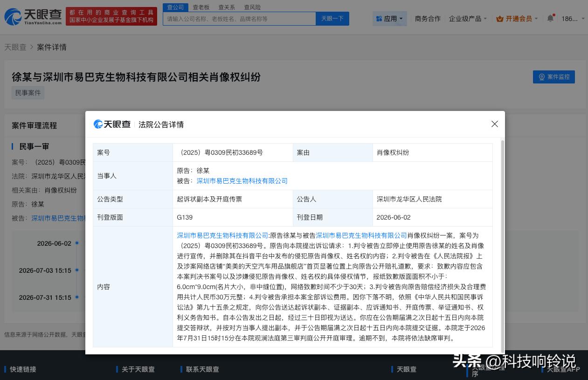Expand the 开通会员 dropdown
Viewport: 588px width, 380px height.
click(x=517, y=19)
